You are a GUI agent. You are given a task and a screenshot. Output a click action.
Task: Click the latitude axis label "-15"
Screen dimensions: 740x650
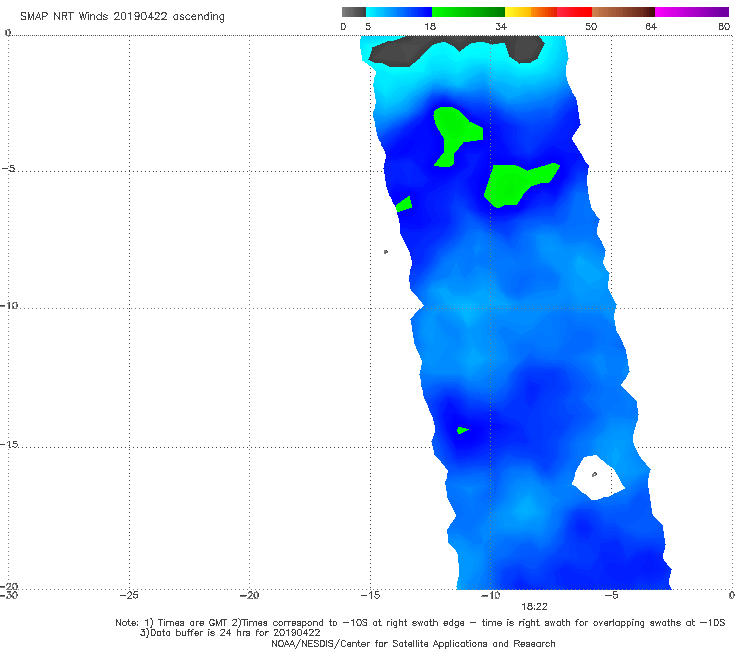(x=9, y=444)
